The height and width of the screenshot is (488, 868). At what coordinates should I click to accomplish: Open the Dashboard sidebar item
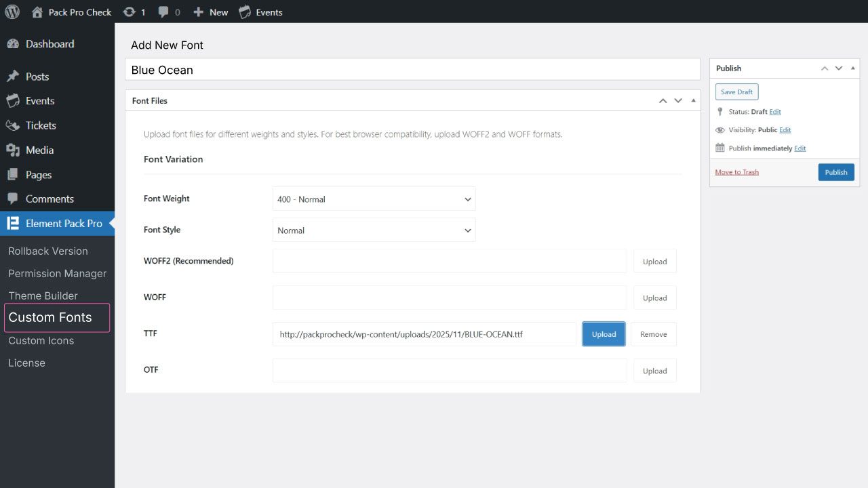(50, 44)
